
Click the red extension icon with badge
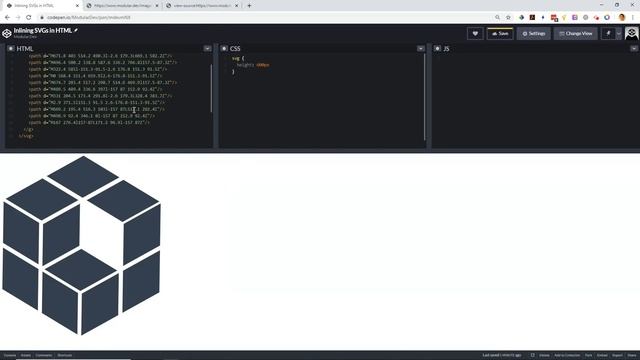554,18
